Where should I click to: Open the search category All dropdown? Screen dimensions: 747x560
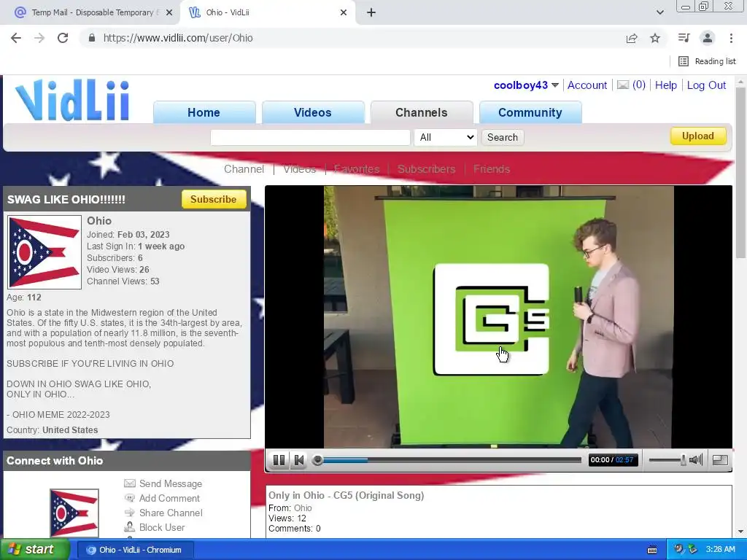(x=445, y=137)
